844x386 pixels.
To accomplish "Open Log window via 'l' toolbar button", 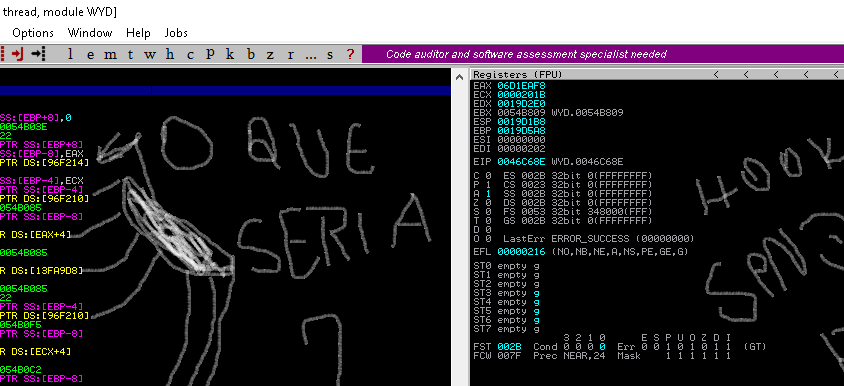I will pos(71,54).
